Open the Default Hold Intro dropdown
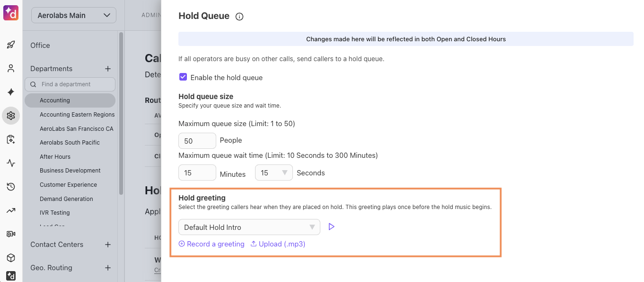The width and height of the screenshot is (644, 282). 249,227
